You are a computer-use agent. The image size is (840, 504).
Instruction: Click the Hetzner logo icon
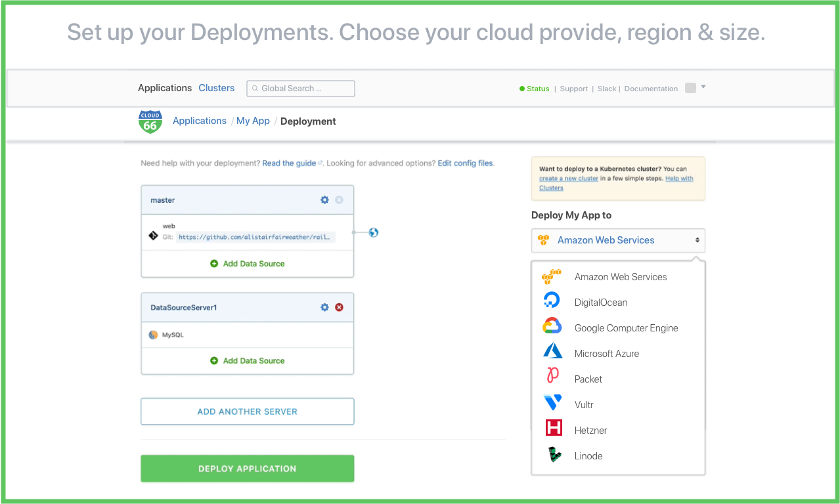coord(554,429)
